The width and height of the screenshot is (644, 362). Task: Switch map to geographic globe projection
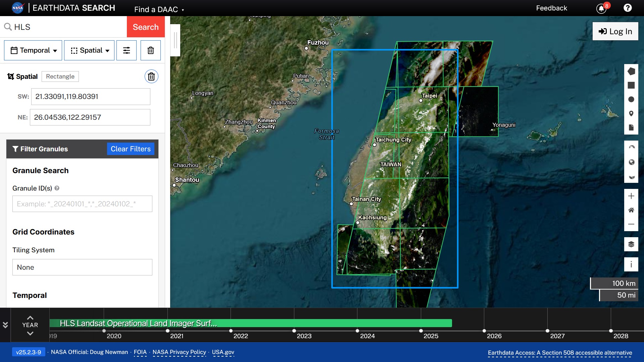tap(632, 162)
